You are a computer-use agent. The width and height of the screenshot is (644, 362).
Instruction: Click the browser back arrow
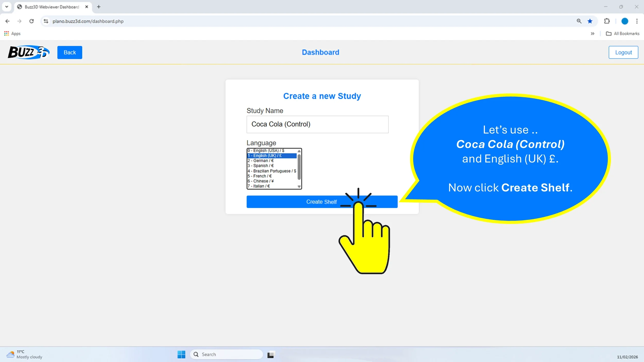coord(7,21)
